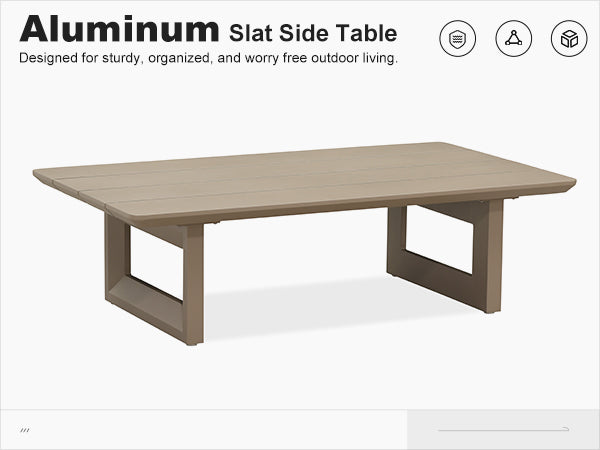Click the waterproof shield icon
The image size is (600, 450).
(x=457, y=39)
